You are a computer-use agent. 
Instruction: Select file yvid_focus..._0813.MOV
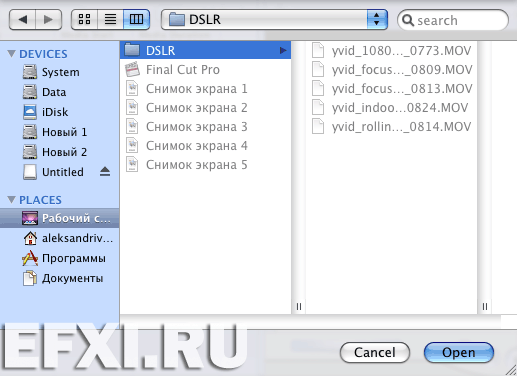click(391, 88)
